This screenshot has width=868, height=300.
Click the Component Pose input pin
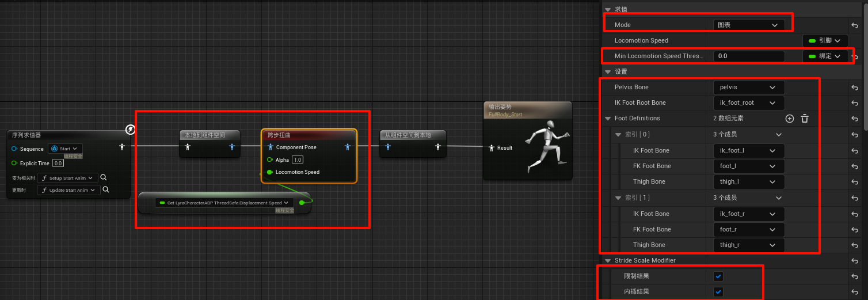pyautogui.click(x=271, y=147)
